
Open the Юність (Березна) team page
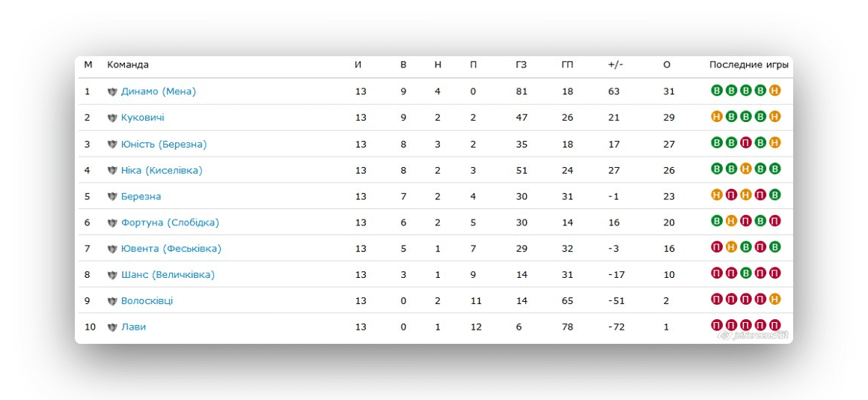164,144
